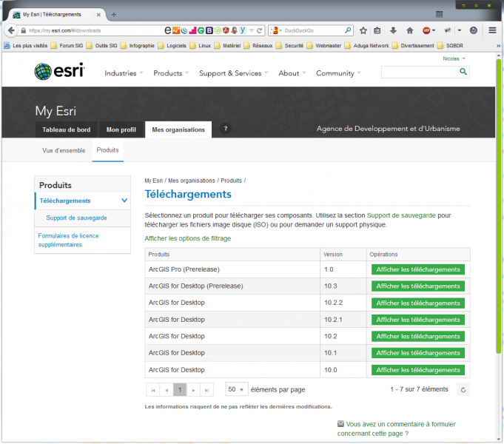Go to the last page of results
The height and width of the screenshot is (444, 504).
click(206, 389)
